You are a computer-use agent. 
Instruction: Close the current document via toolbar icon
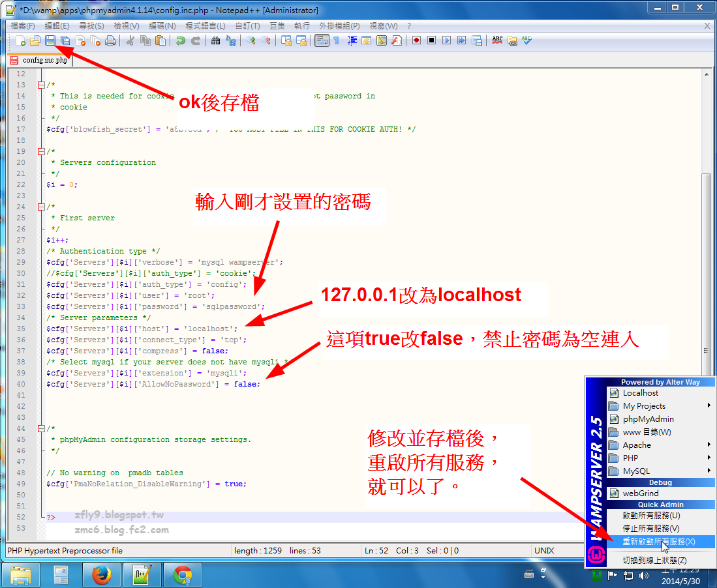(81, 40)
